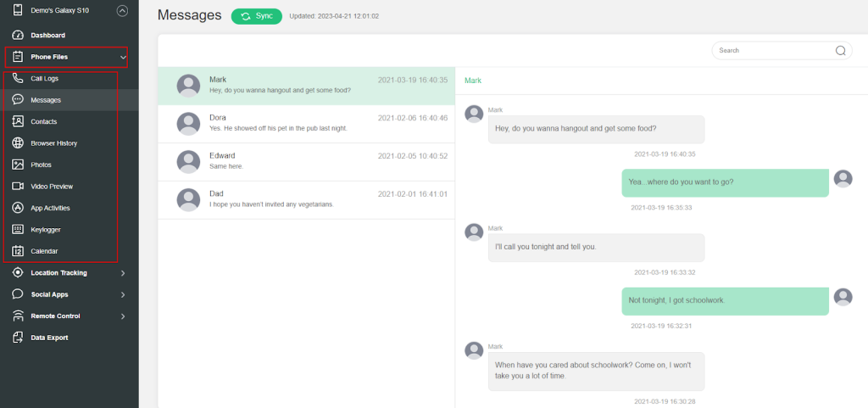
Task: Click the Photos picture icon
Action: pyautogui.click(x=18, y=165)
